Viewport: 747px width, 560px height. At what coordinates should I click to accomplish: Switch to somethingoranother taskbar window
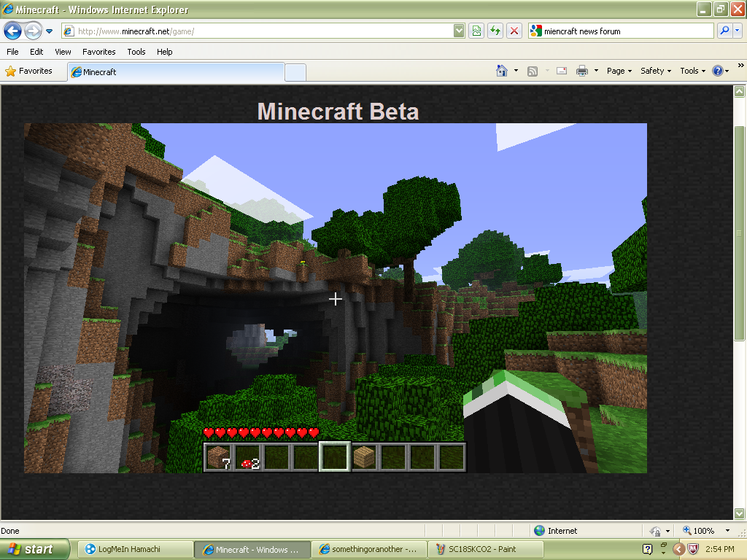(368, 549)
